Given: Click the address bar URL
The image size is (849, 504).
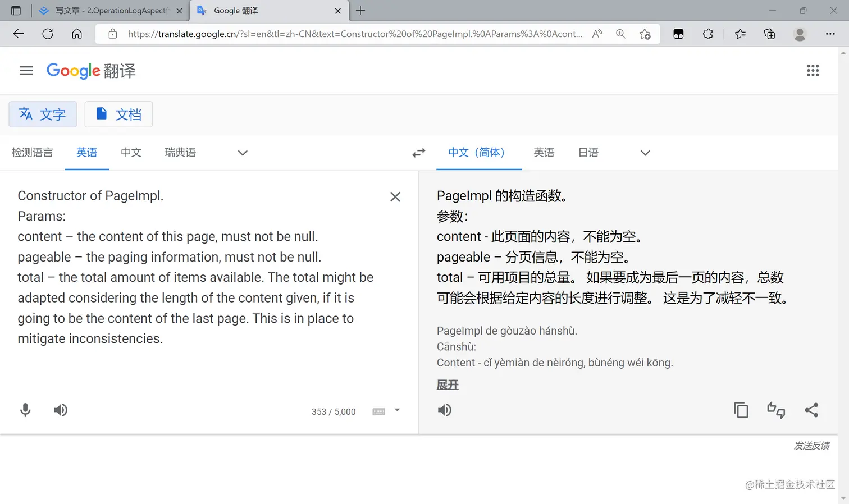Looking at the screenshot, I should pos(355,34).
